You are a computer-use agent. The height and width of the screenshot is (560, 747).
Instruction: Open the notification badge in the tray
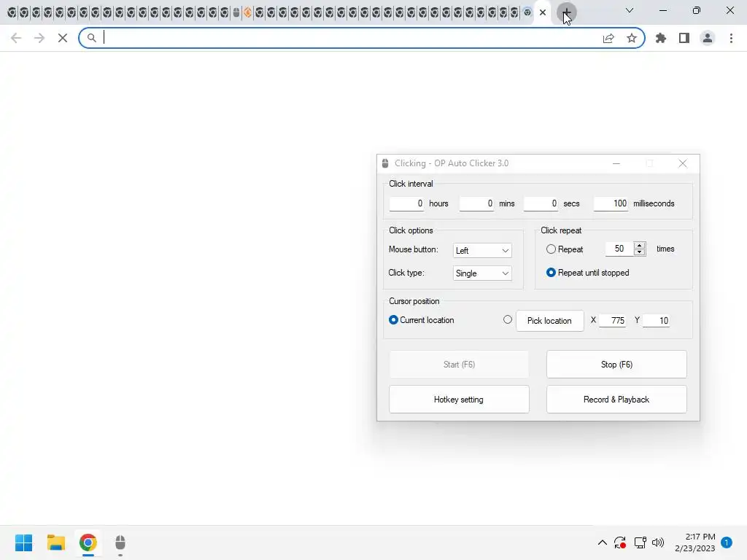727,542
